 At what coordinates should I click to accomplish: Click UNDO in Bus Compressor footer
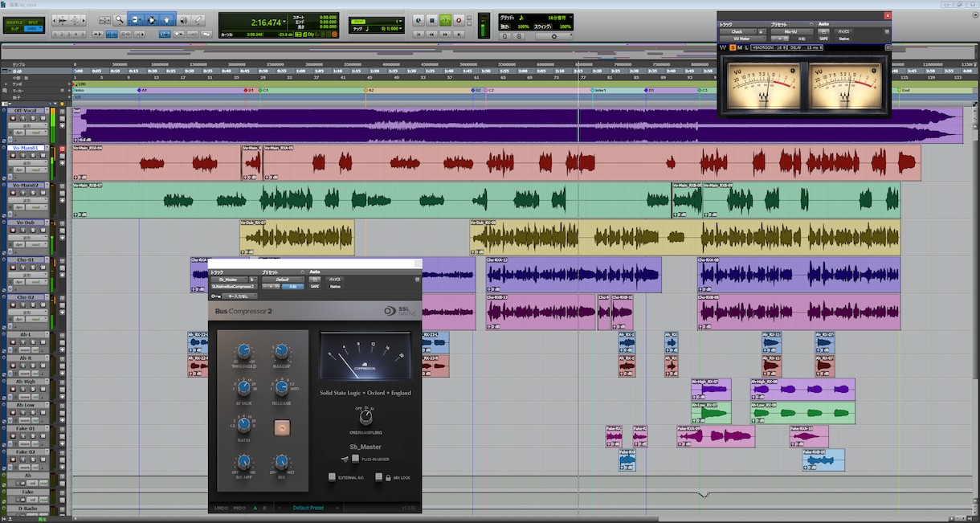click(220, 508)
